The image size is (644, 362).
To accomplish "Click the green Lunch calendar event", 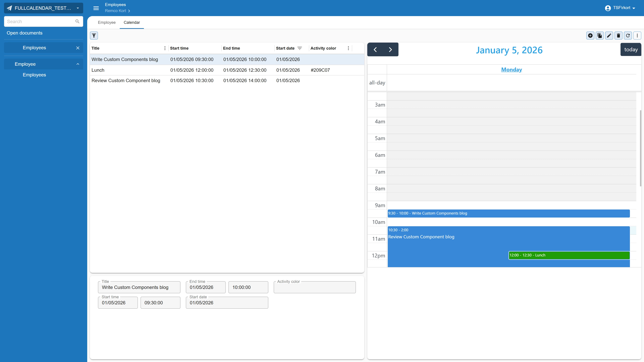I will pyautogui.click(x=569, y=255).
